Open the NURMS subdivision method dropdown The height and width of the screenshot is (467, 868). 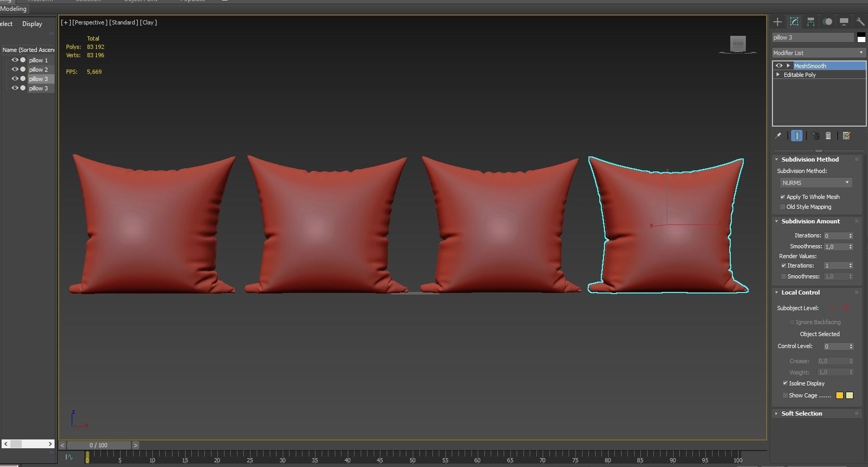tap(816, 182)
